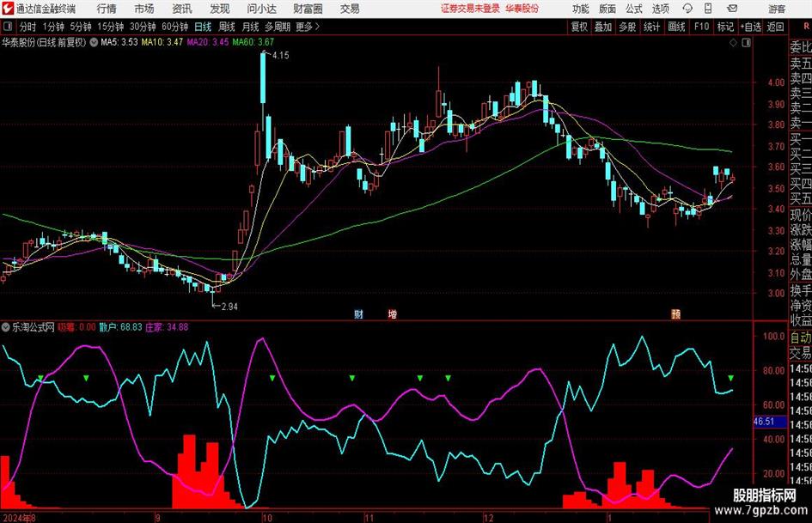Image resolution: width=812 pixels, height=523 pixels.
Task: Switch to 60分钟 period
Action: click(174, 27)
